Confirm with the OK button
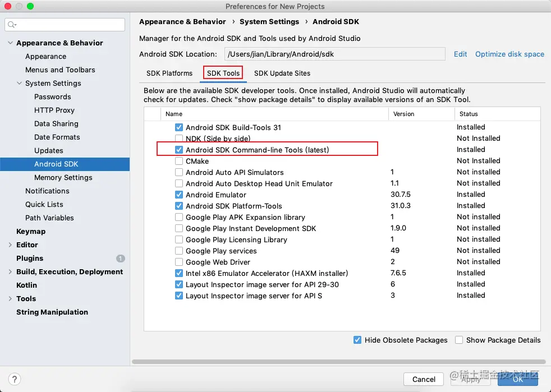Image resolution: width=551 pixels, height=392 pixels. coord(518,379)
